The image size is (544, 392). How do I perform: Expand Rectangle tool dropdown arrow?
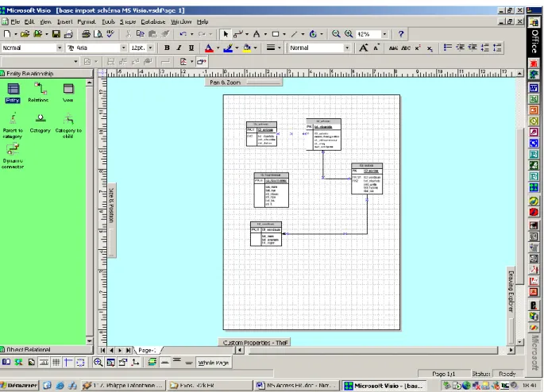pos(284,34)
